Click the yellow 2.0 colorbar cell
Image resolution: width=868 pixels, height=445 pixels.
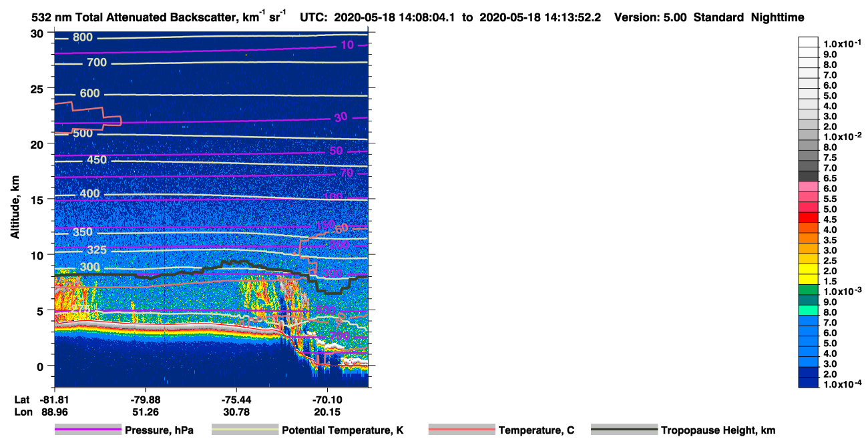[809, 270]
